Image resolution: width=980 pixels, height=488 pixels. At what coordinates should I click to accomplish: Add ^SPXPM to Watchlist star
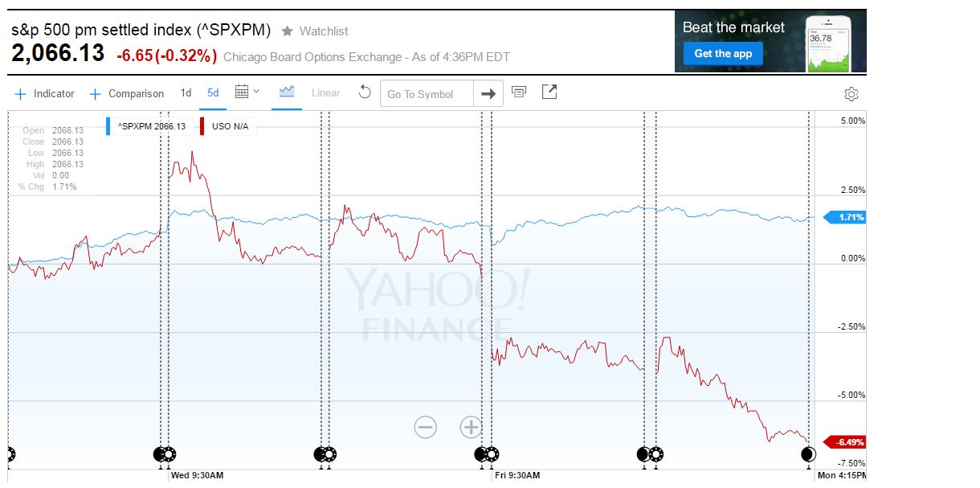click(x=288, y=31)
